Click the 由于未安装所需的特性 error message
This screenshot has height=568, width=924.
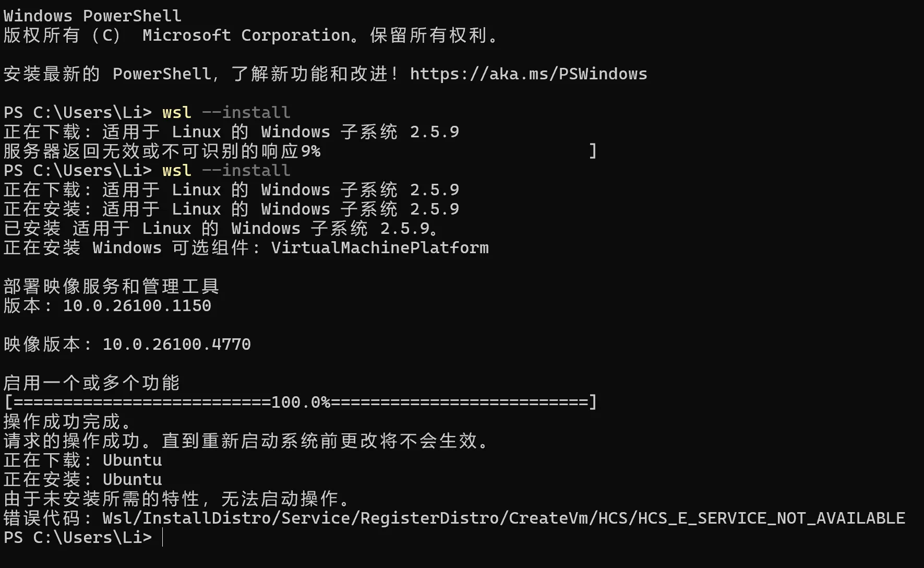pos(177,499)
